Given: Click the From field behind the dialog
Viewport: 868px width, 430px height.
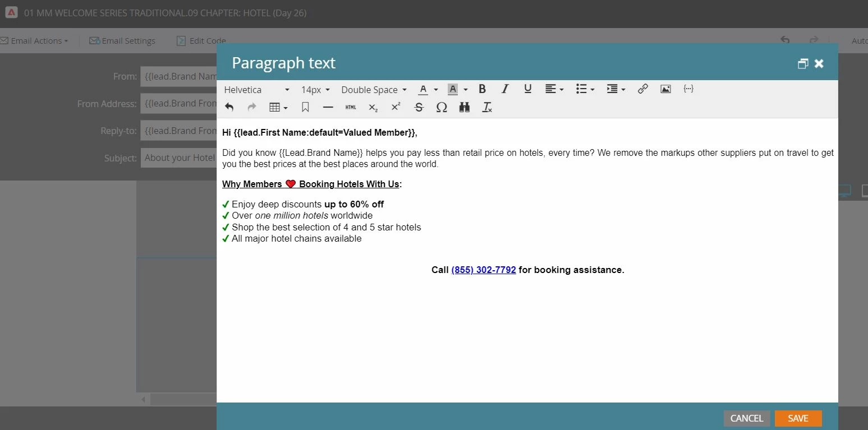Looking at the screenshot, I should [x=178, y=77].
